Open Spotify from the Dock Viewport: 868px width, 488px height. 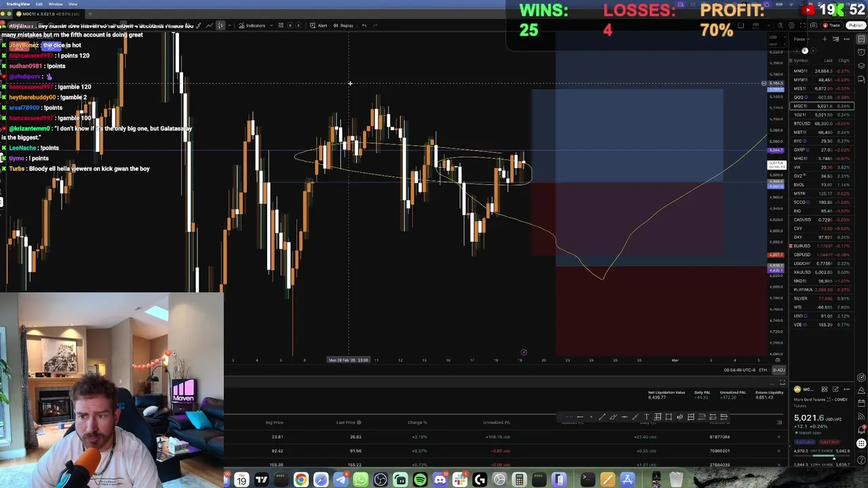tap(420, 480)
